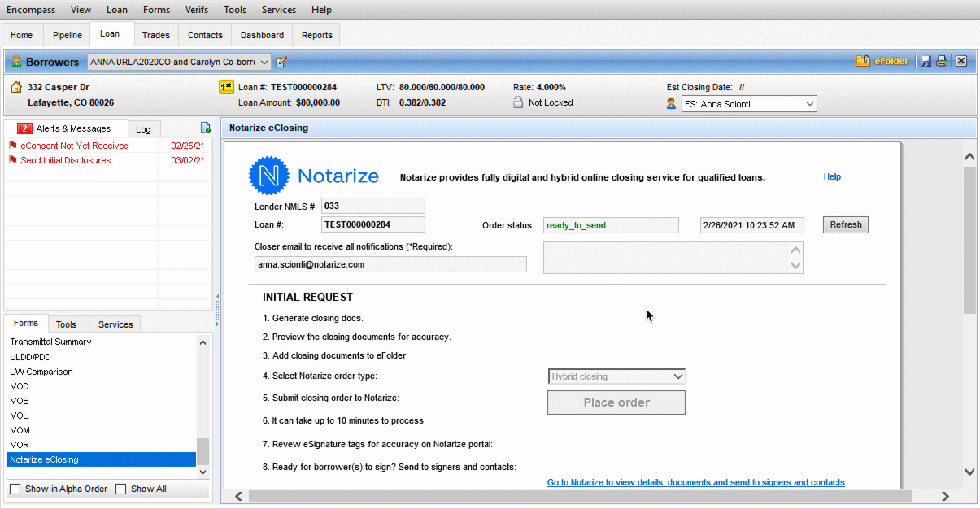Select the Alerts & Messages tab
Image resolution: width=980 pixels, height=509 pixels.
pyautogui.click(x=66, y=128)
